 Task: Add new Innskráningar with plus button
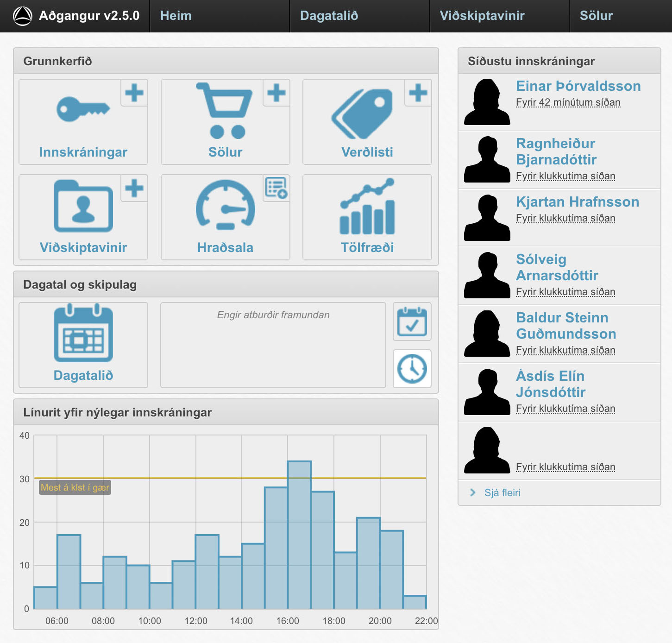point(134,93)
